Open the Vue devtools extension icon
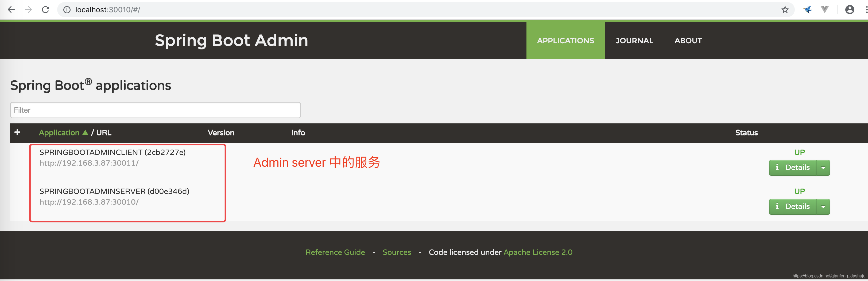The image size is (868, 281). [824, 9]
